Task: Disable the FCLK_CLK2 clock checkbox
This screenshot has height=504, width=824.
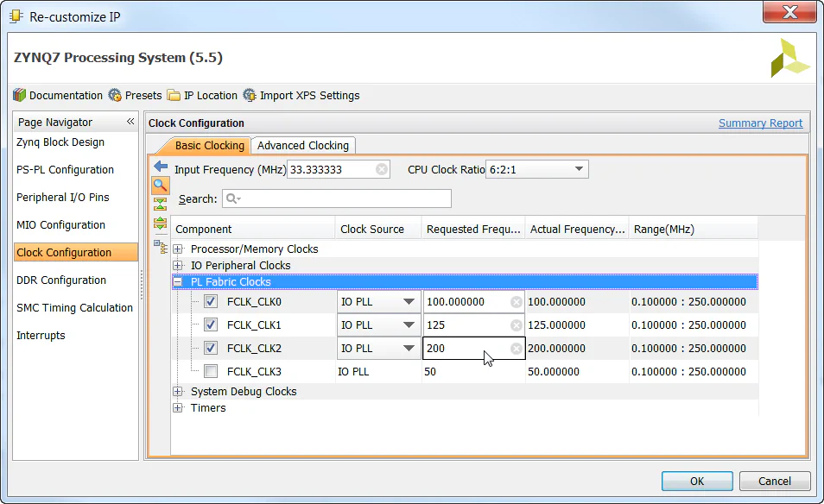Action: (x=211, y=349)
